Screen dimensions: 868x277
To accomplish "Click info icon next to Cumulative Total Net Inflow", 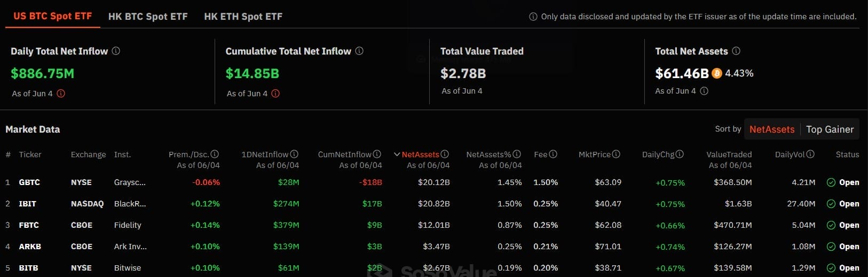I will (x=359, y=51).
